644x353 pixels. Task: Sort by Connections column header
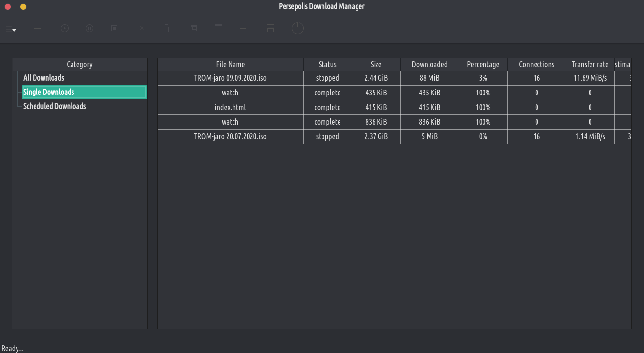(537, 64)
